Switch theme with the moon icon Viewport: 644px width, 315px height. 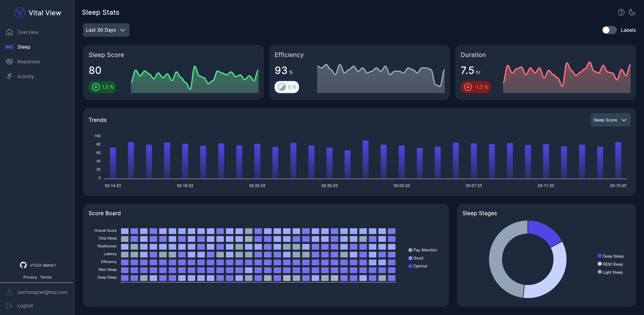click(632, 12)
